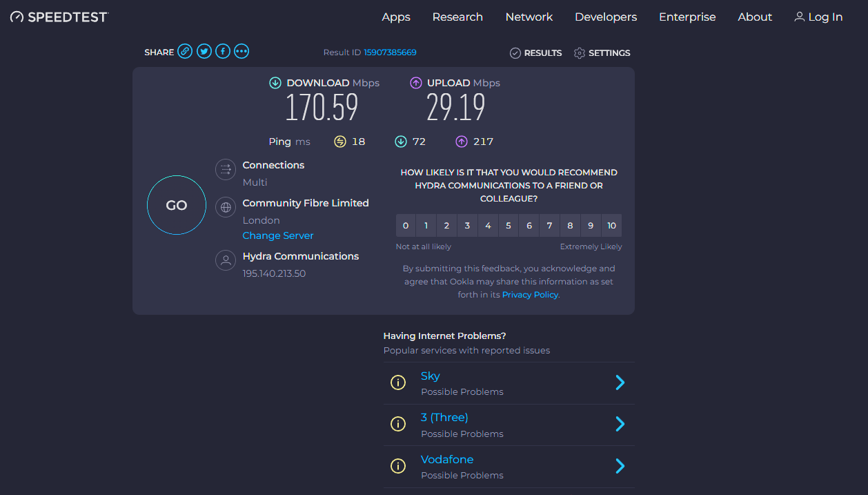Open Result ID 15907385669 link
This screenshot has height=495, width=868.
click(390, 52)
